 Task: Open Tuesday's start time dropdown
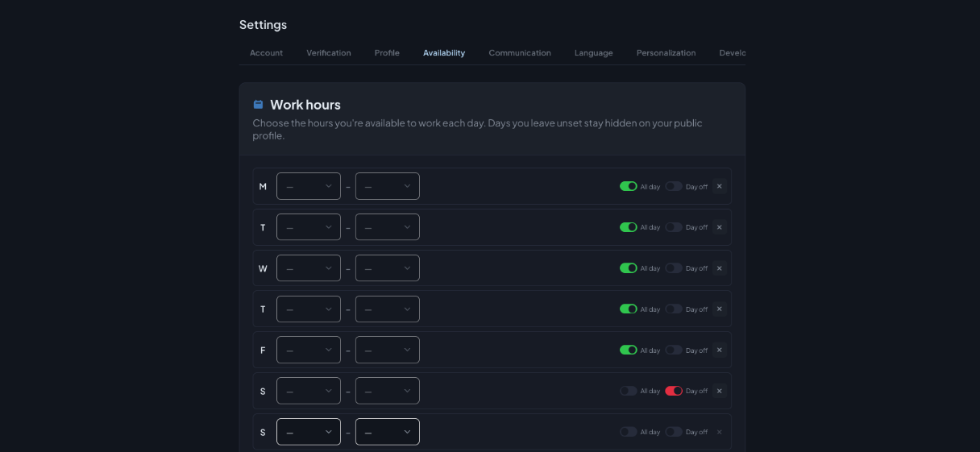click(309, 227)
